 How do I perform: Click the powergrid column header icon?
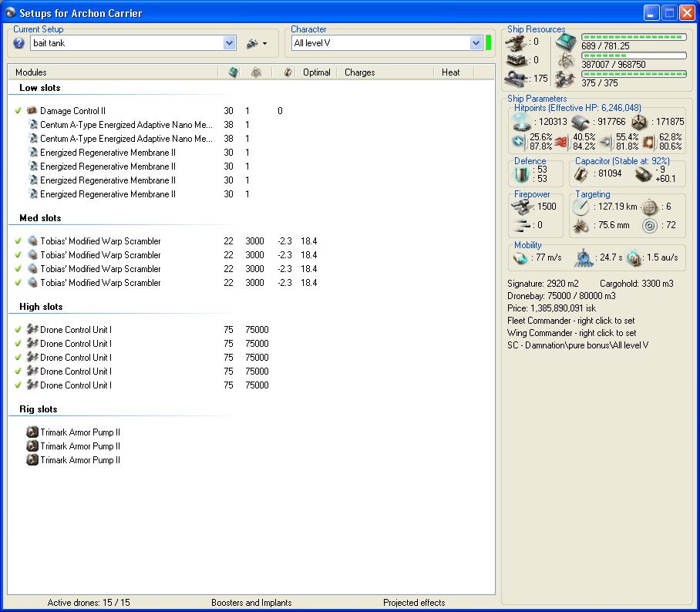(256, 72)
